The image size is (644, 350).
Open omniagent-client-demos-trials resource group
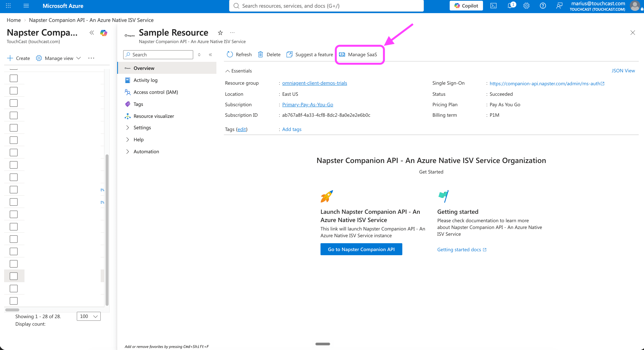point(315,83)
